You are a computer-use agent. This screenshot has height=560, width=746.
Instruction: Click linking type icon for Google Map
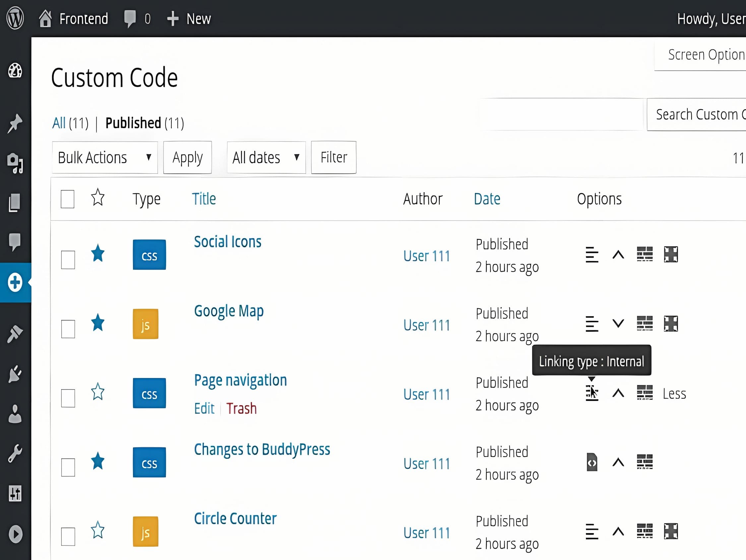point(592,324)
